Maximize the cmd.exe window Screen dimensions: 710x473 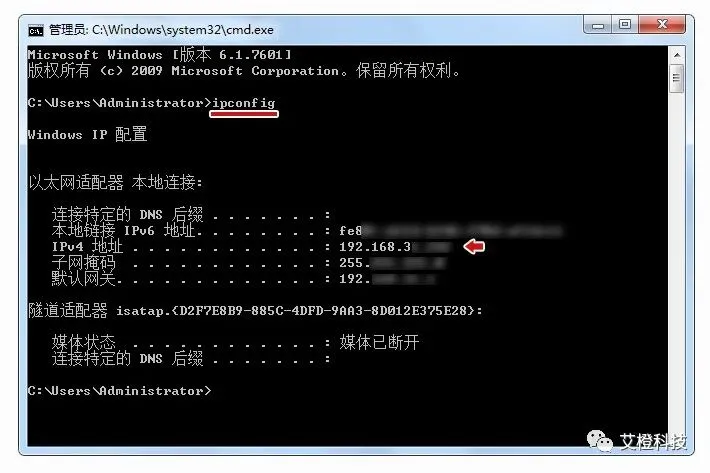625,24
